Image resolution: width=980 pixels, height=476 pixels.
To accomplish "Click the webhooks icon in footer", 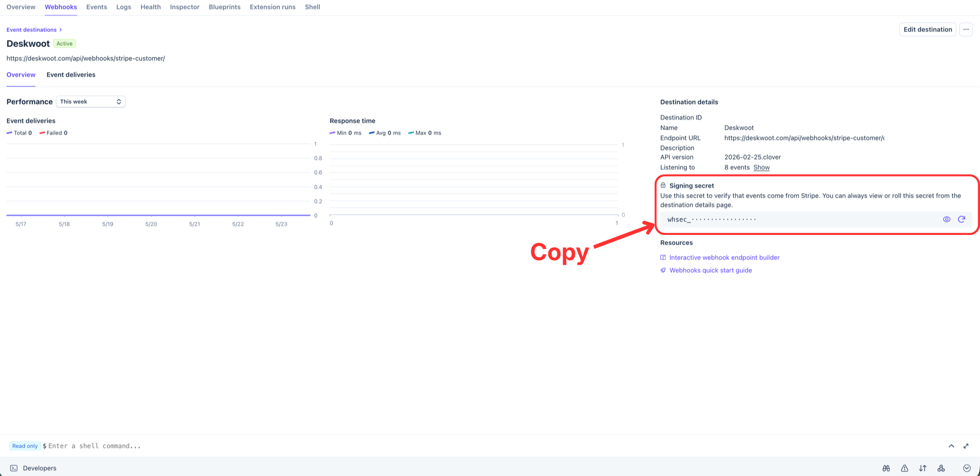I will pos(941,468).
